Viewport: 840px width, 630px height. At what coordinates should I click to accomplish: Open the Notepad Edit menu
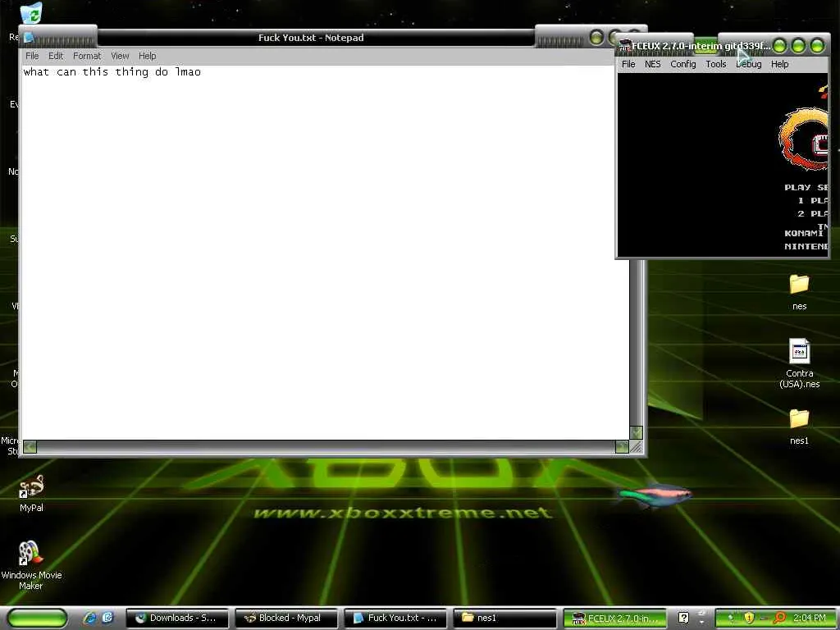click(56, 56)
